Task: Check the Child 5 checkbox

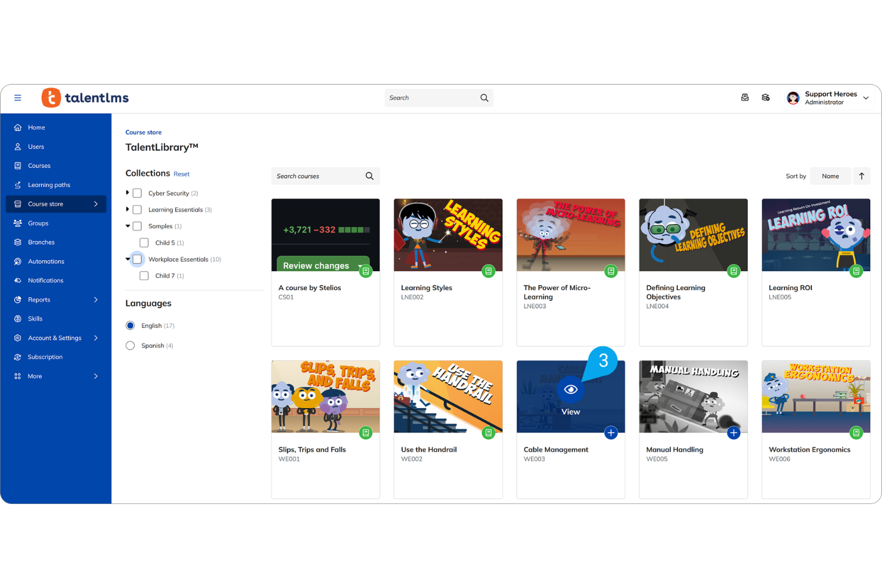Action: pos(144,243)
